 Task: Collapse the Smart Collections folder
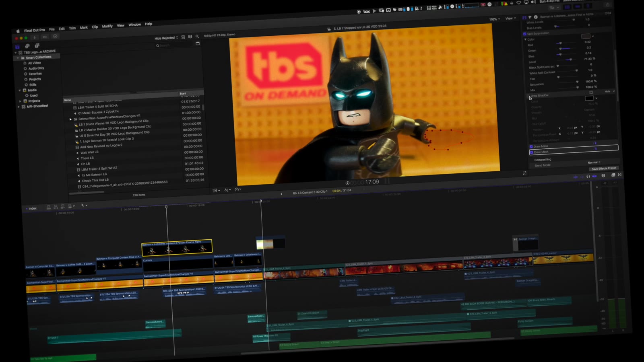pos(18,58)
